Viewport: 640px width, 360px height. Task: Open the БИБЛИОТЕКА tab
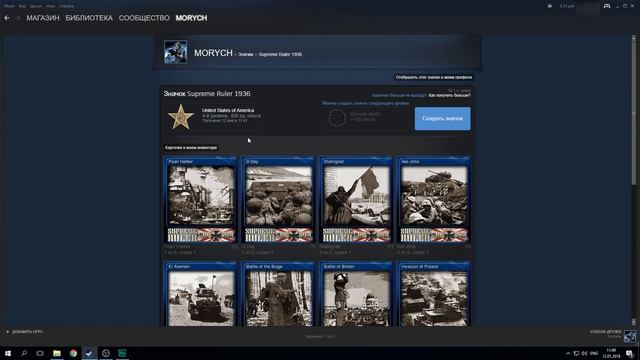(x=89, y=18)
